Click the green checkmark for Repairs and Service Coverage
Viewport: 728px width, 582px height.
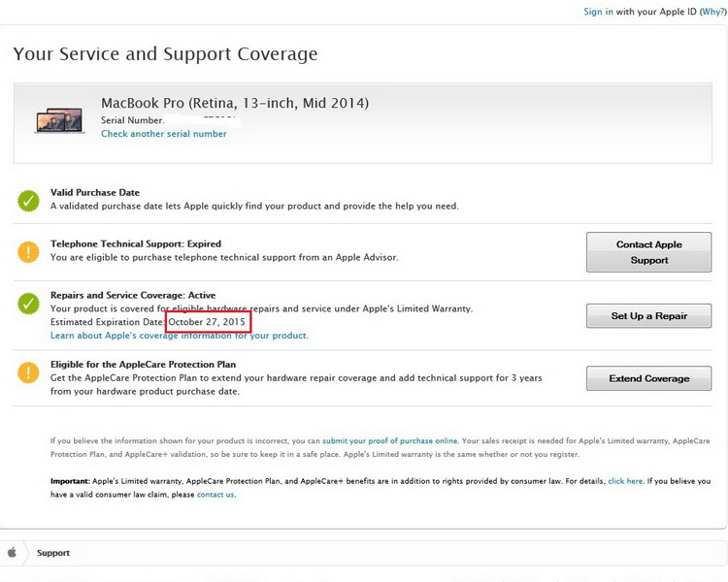[x=28, y=304]
